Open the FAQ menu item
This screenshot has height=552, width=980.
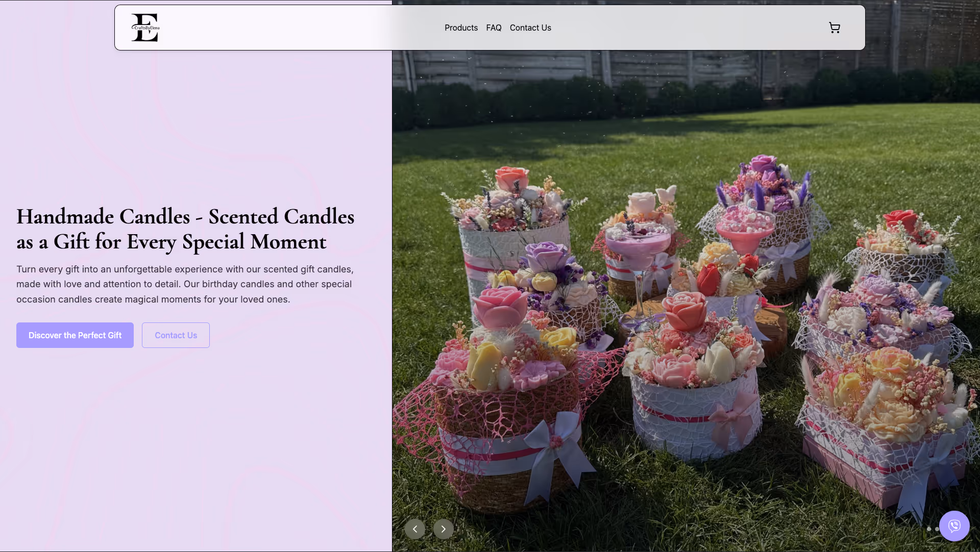(494, 28)
